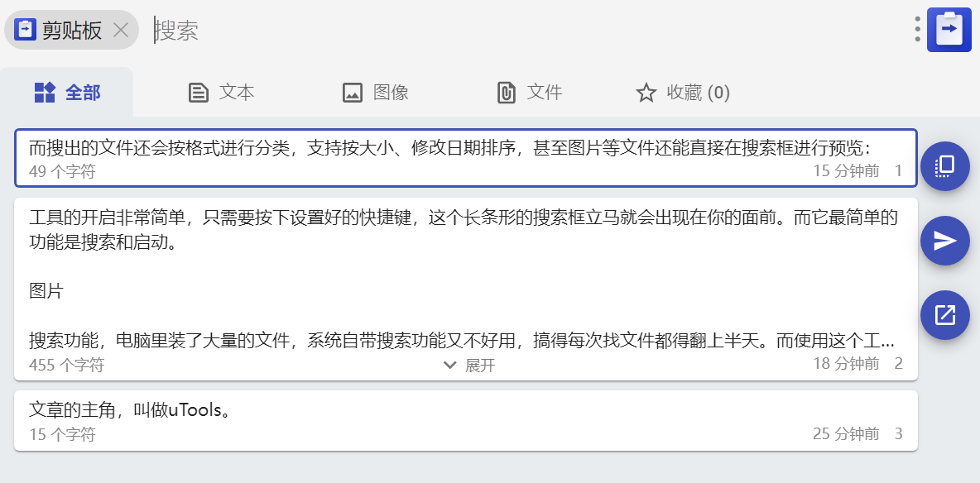980x483 pixels.
Task: Click the image icon on the 图像 tab
Action: point(353,93)
